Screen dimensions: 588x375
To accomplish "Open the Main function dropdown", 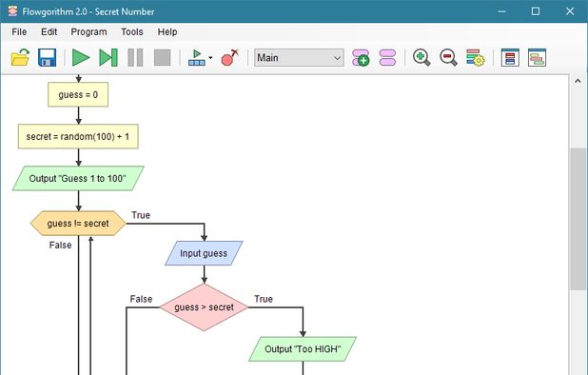I will [x=299, y=58].
